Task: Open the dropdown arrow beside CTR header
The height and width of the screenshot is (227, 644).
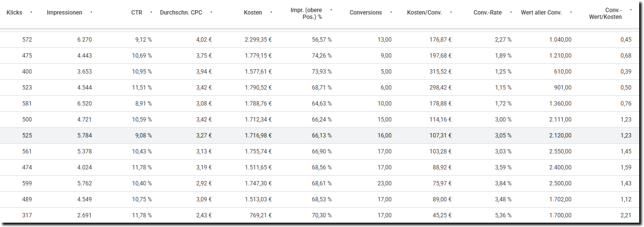Action: 151,13
